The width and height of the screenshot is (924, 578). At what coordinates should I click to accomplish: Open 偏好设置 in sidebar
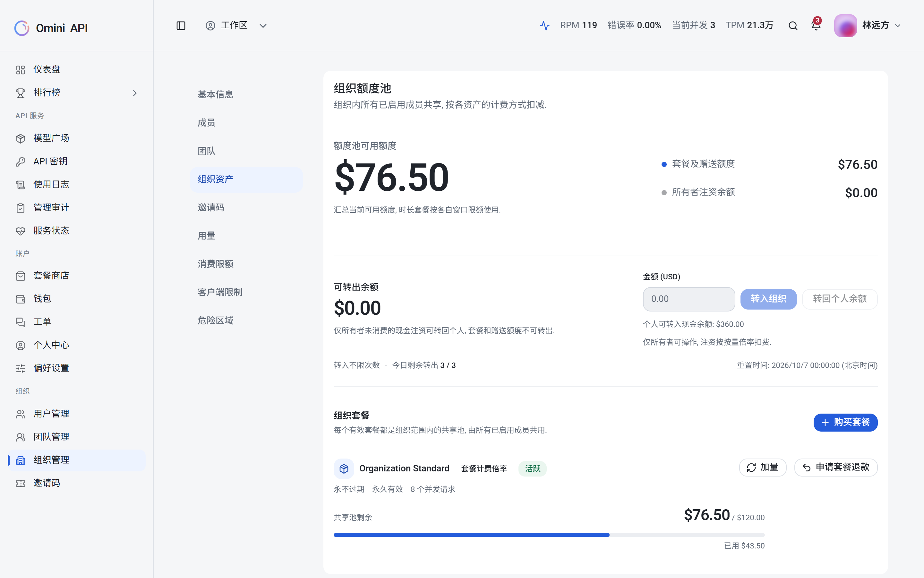point(76,368)
